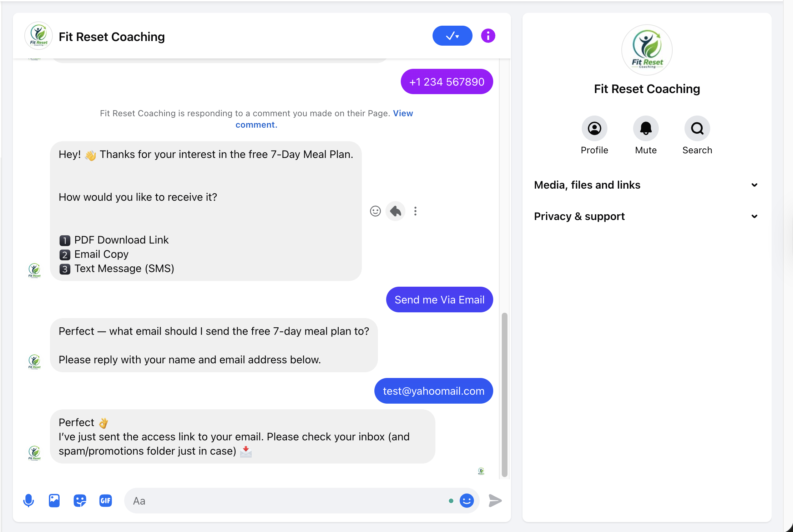
Task: Click the Text Message (SMS) option text
Action: click(124, 268)
